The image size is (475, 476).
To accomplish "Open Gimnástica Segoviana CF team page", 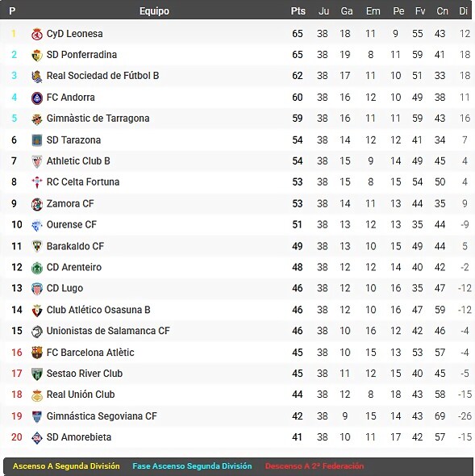I will [x=102, y=415].
